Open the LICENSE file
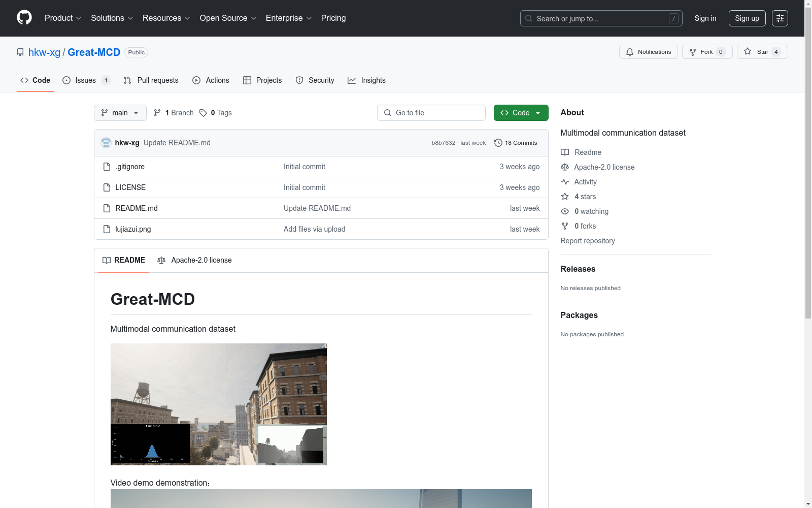812x508 pixels. pyautogui.click(x=130, y=187)
